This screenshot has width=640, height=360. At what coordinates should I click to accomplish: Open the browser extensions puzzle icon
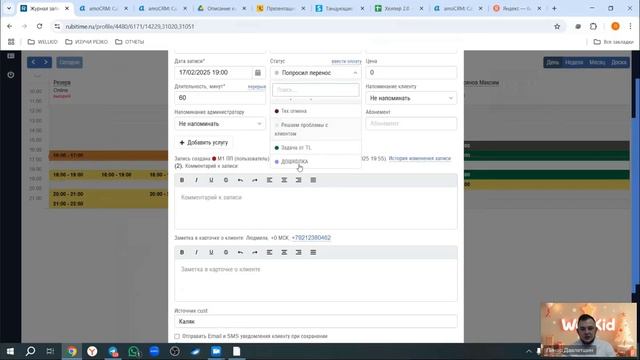[593, 26]
